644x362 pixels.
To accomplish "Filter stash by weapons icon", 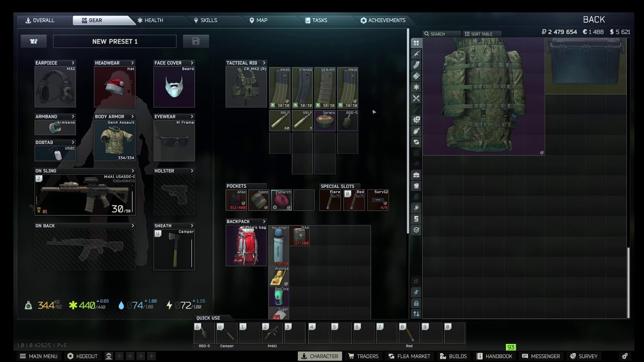I will click(416, 54).
